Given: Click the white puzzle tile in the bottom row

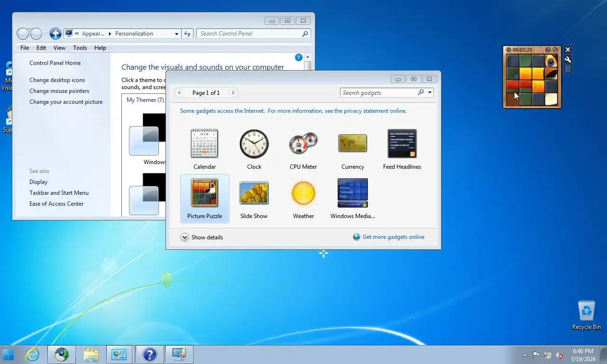Looking at the screenshot, I should point(551,99).
